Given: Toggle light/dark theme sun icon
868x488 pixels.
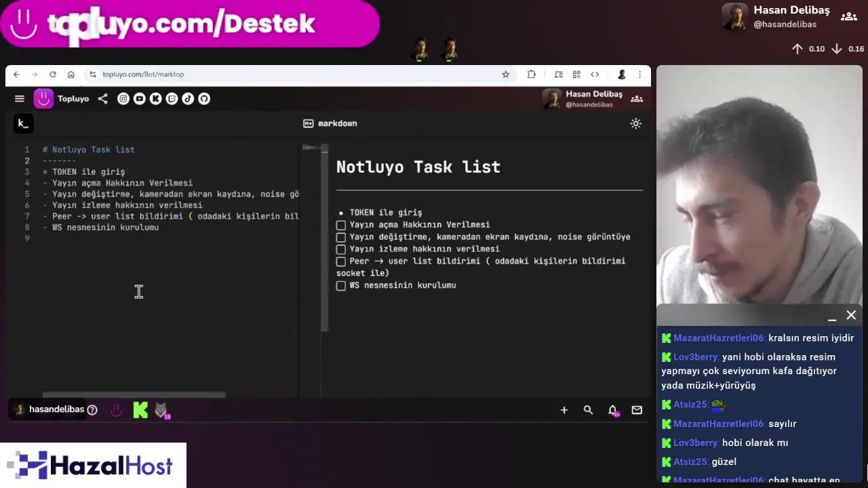Looking at the screenshot, I should [x=635, y=123].
